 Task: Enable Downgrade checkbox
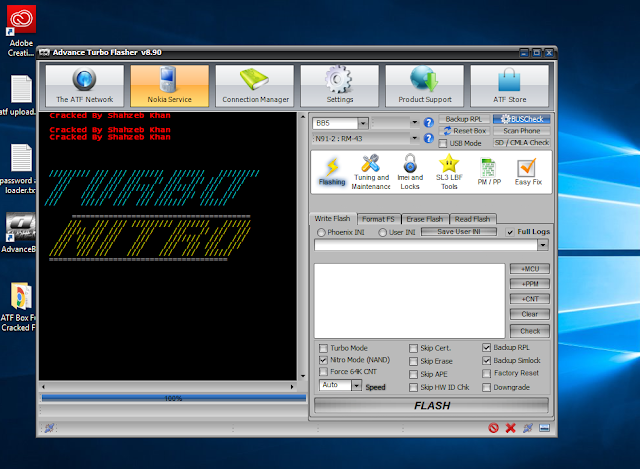point(486,387)
